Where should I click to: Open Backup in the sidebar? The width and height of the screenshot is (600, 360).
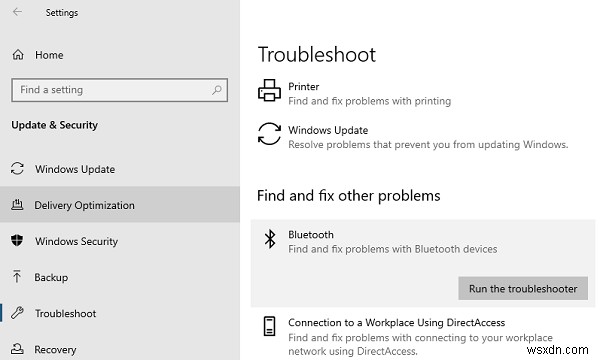tap(51, 277)
